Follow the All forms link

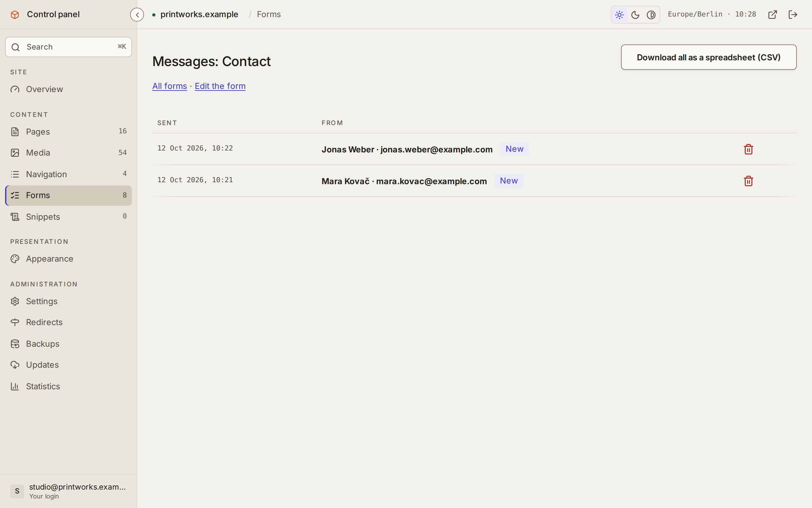pos(170,86)
